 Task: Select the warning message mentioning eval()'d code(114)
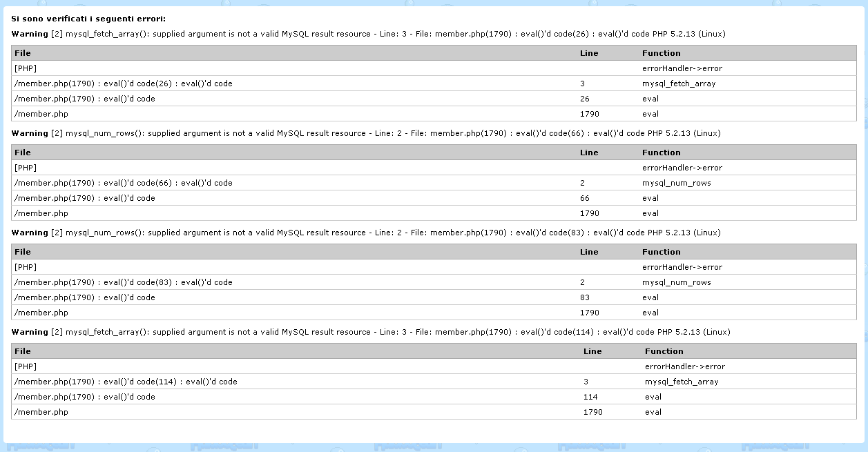pyautogui.click(x=371, y=332)
